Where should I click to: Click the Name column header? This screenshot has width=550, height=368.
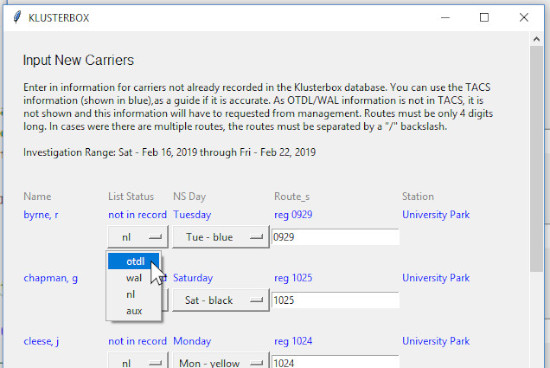[x=37, y=196]
